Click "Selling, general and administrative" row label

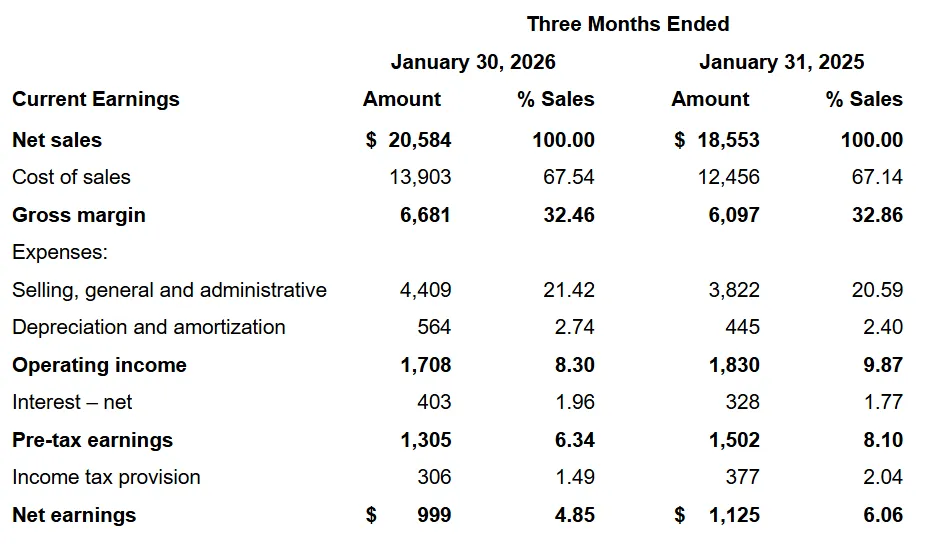coord(169,290)
